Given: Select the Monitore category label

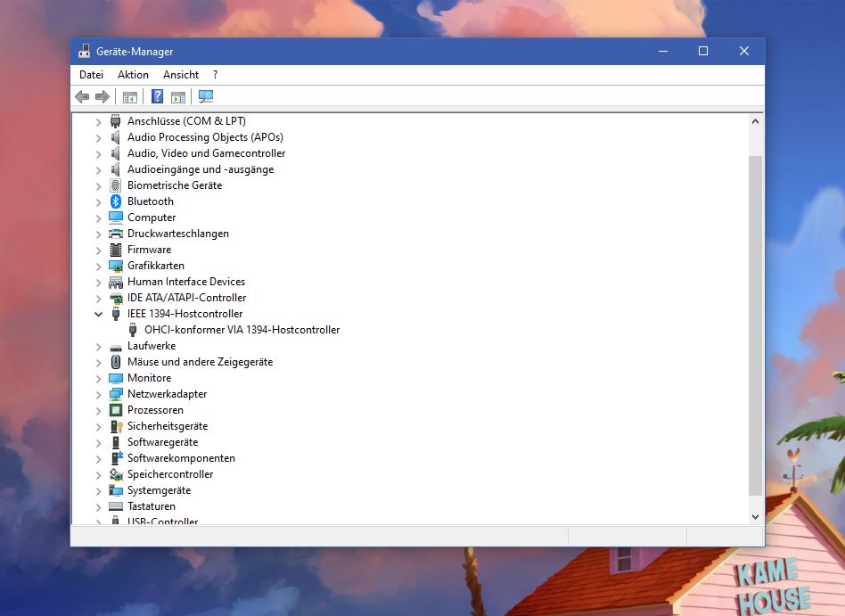Looking at the screenshot, I should [x=149, y=378].
